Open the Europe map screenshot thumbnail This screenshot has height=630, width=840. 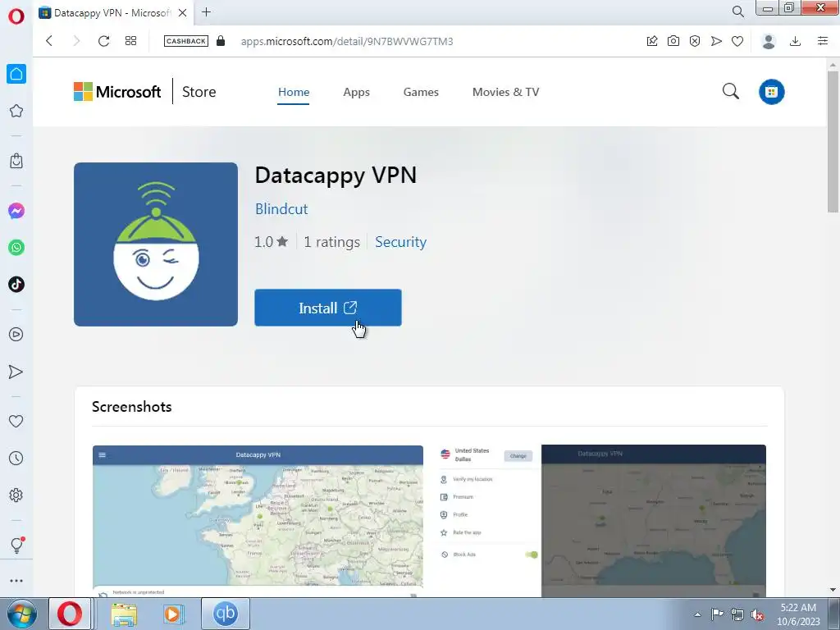point(258,521)
